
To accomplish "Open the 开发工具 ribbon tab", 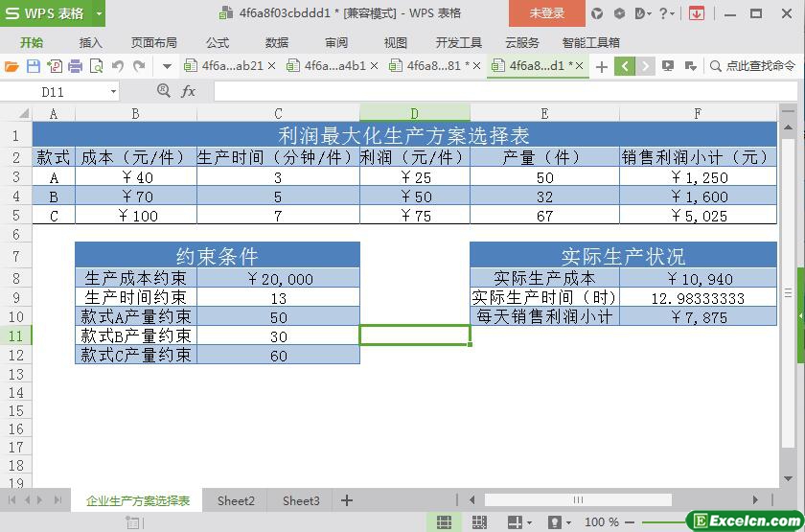I will 458,42.
